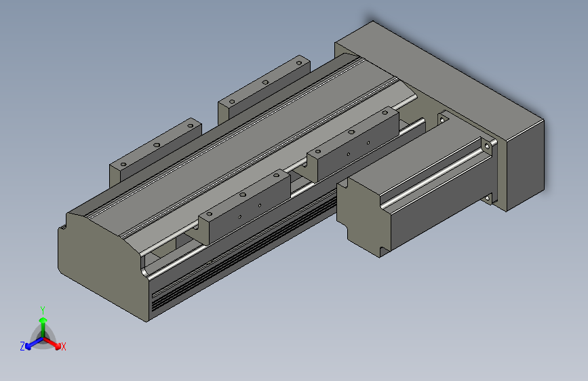This screenshot has width=588, height=381.
Task: Click the green Y axis arrow of the triad
Action: 43,326
